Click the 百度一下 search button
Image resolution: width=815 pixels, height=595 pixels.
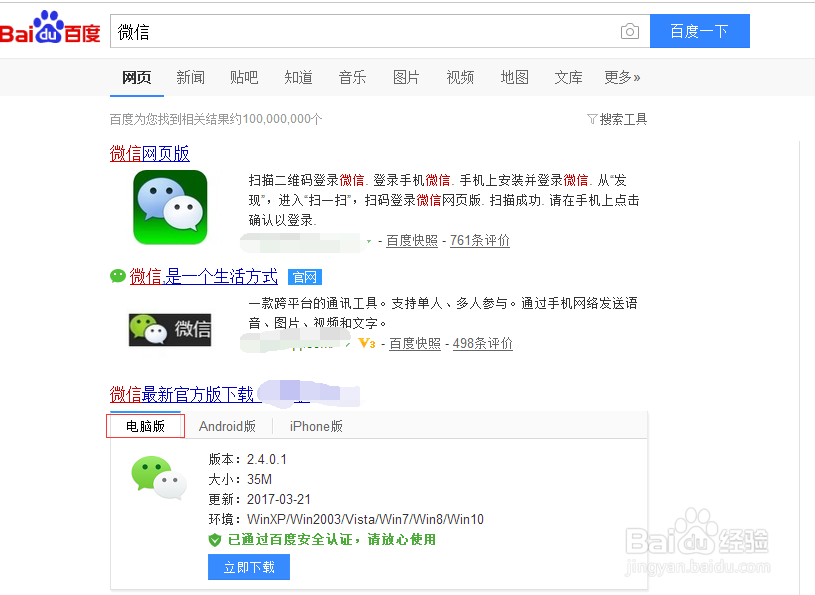(x=699, y=31)
